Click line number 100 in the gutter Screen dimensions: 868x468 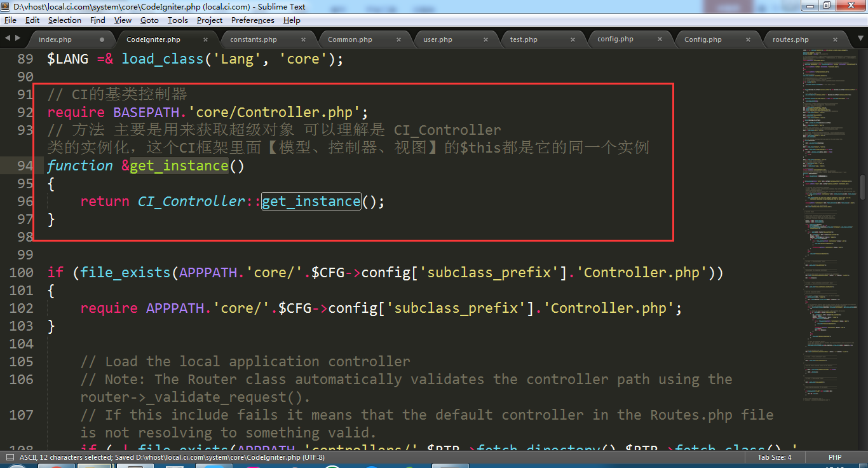[x=22, y=272]
